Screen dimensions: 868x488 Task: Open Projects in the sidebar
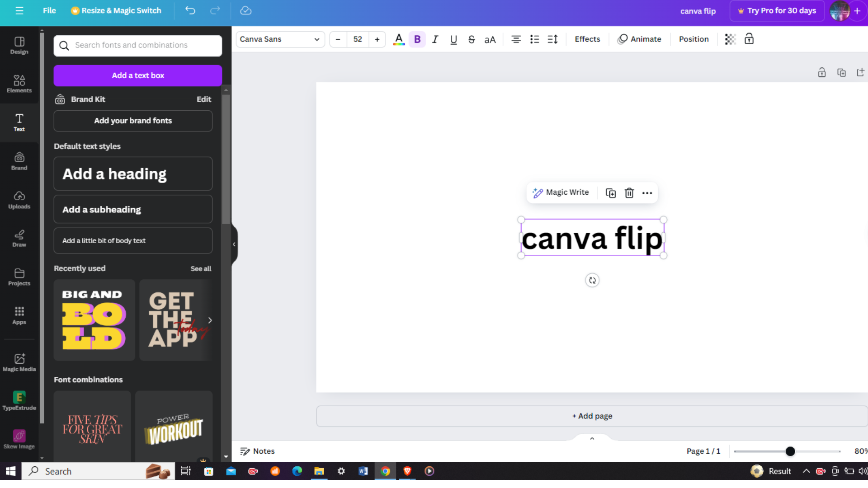coord(19,277)
